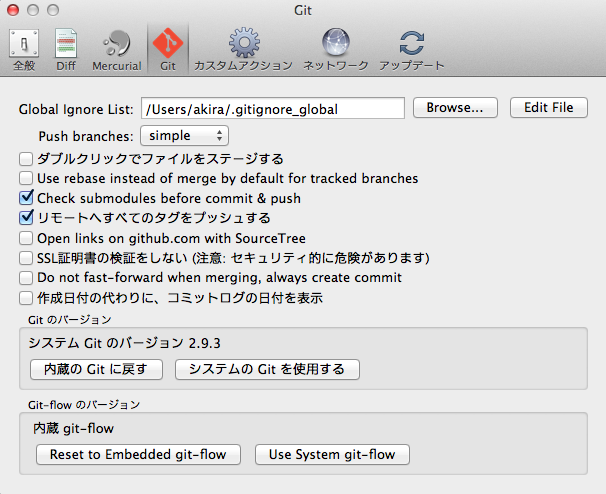
Task: Enable Do not fast-forward when merging
Action: pyautogui.click(x=26, y=278)
